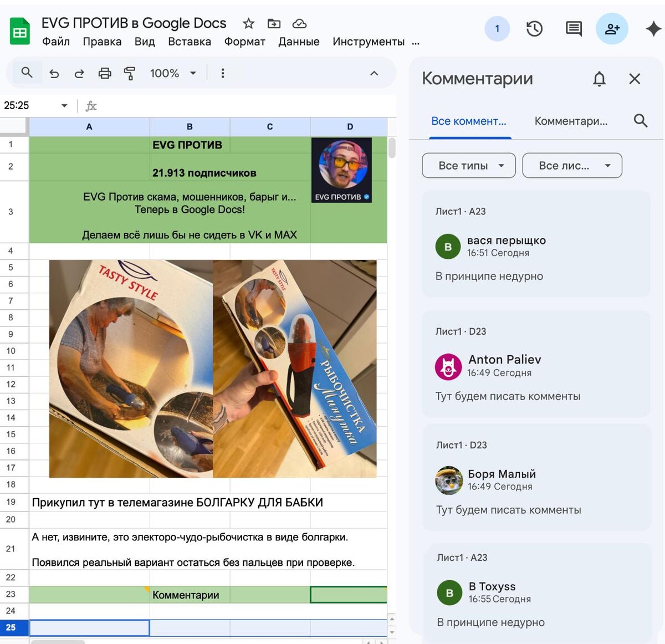The height and width of the screenshot is (644, 665).
Task: Click the vertical scrollbar thumb of the sheet
Action: 392,148
